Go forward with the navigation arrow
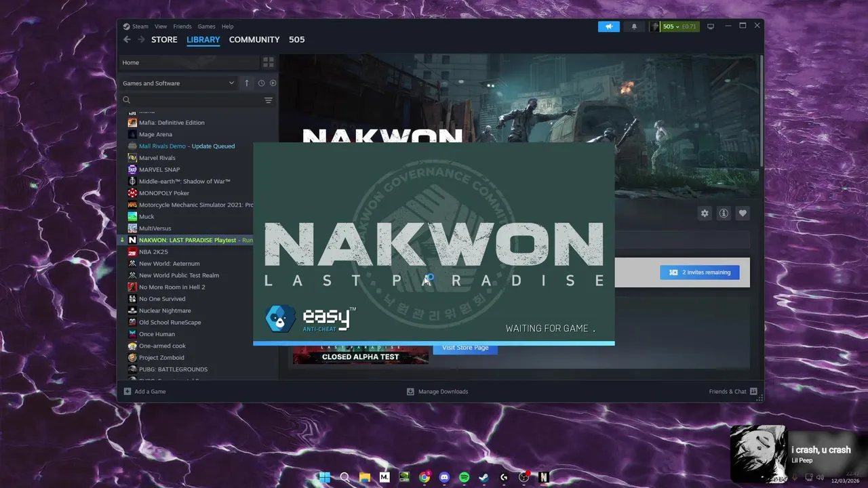The image size is (868, 488). coord(141,39)
